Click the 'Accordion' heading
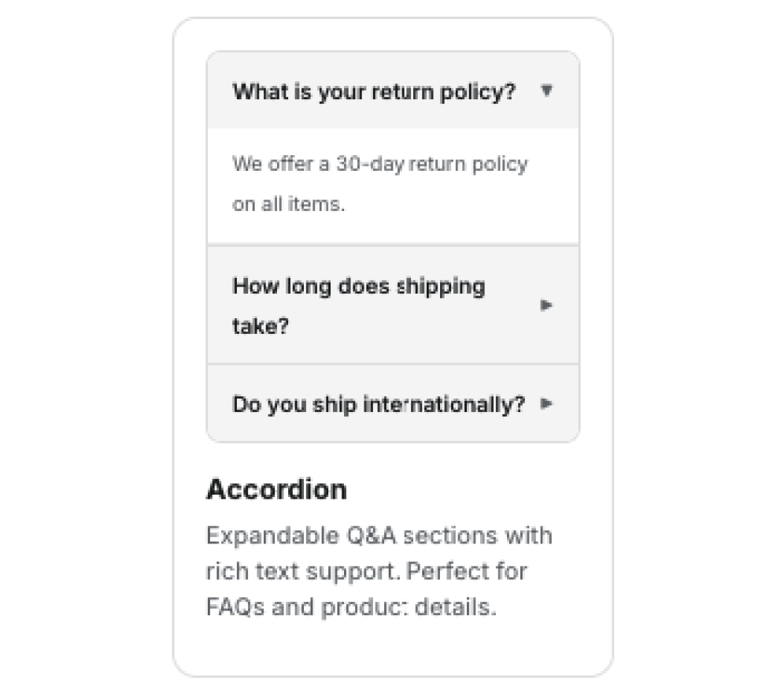 276,489
